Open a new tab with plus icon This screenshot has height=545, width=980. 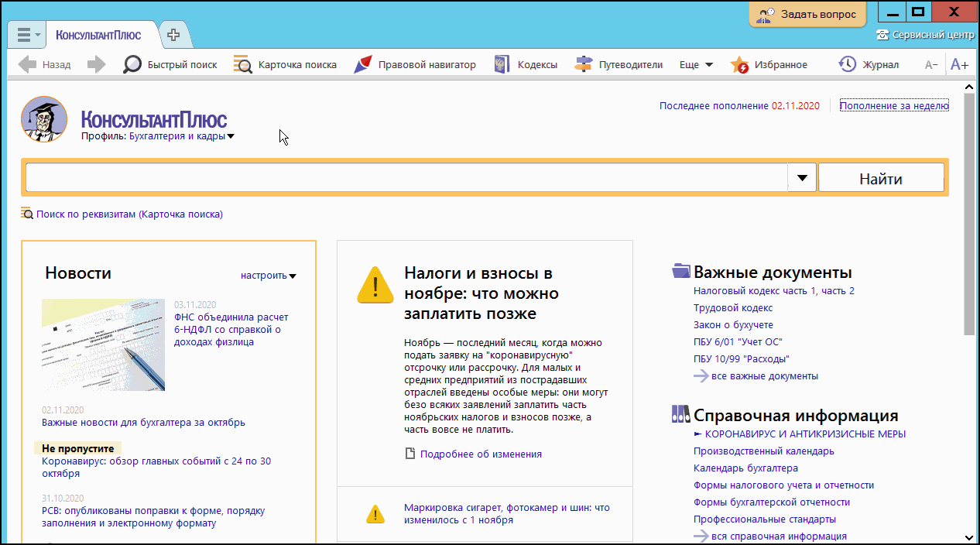173,35
